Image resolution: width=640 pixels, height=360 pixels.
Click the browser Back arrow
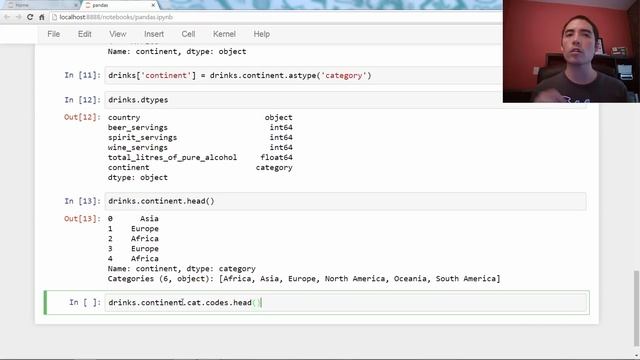(x=7, y=17)
